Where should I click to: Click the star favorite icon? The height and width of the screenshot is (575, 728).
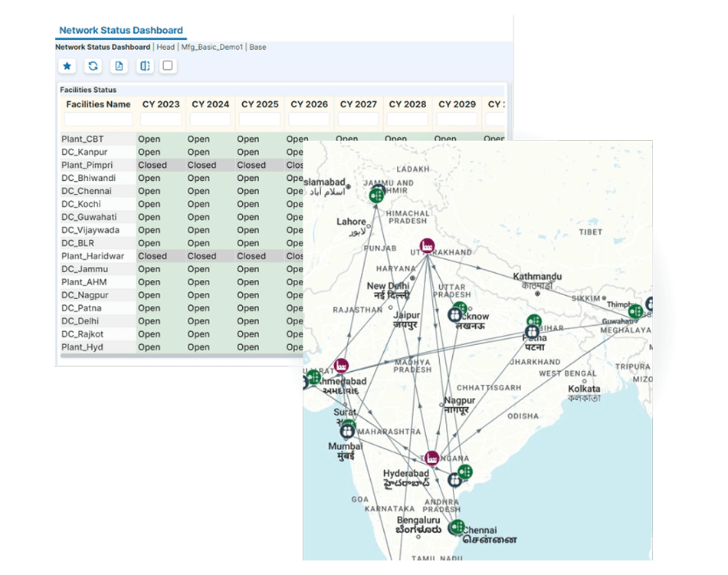67,66
